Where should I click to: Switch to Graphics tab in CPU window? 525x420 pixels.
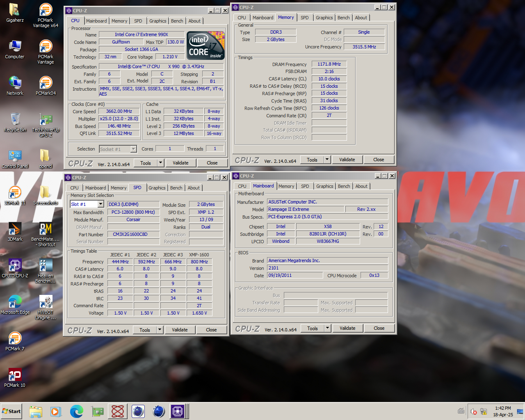tap(158, 21)
